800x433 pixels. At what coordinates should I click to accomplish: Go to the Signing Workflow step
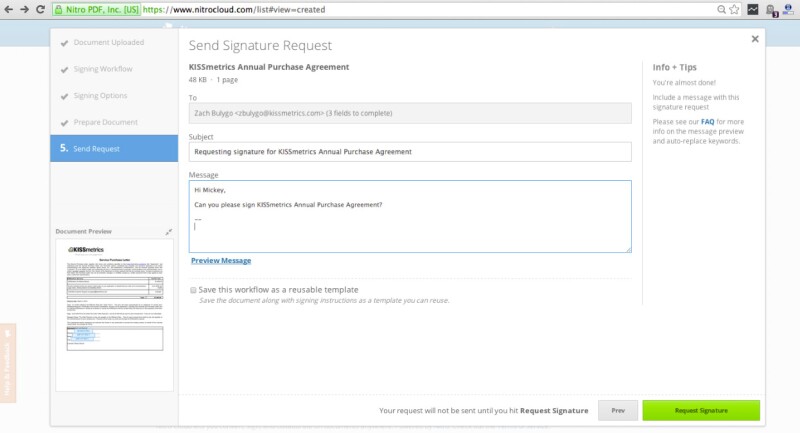103,69
